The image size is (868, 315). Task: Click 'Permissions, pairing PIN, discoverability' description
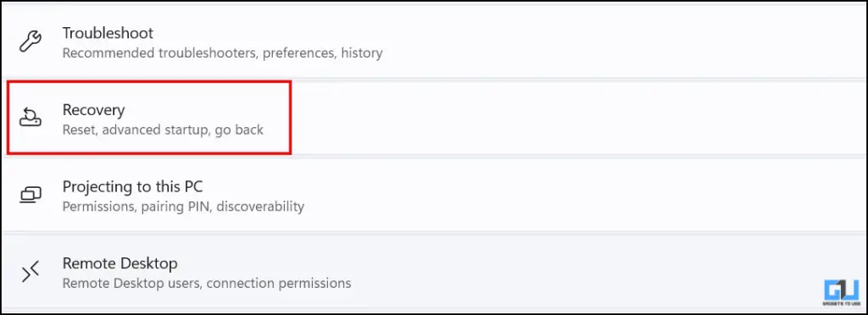[x=183, y=207]
